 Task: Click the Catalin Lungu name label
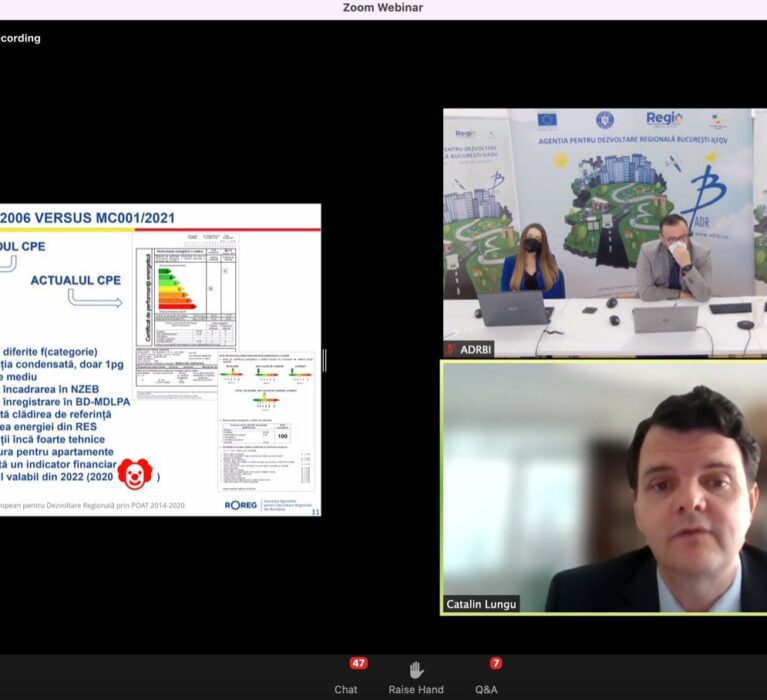pyautogui.click(x=482, y=604)
